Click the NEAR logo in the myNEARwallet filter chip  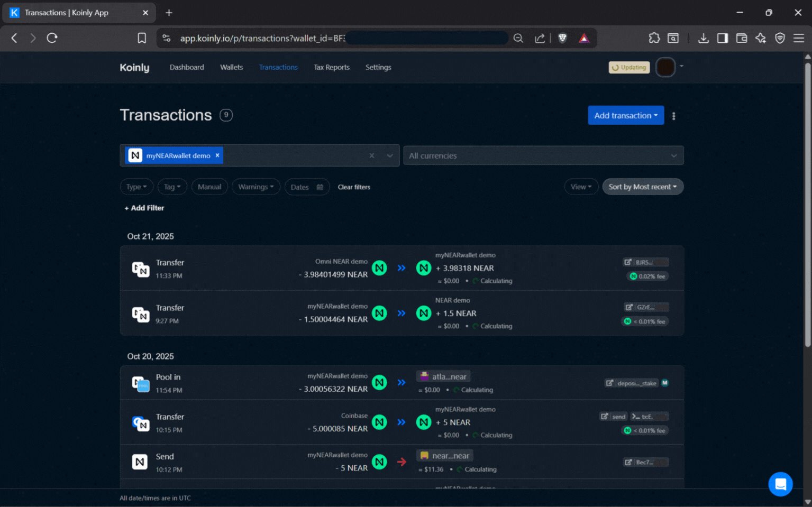pos(135,155)
